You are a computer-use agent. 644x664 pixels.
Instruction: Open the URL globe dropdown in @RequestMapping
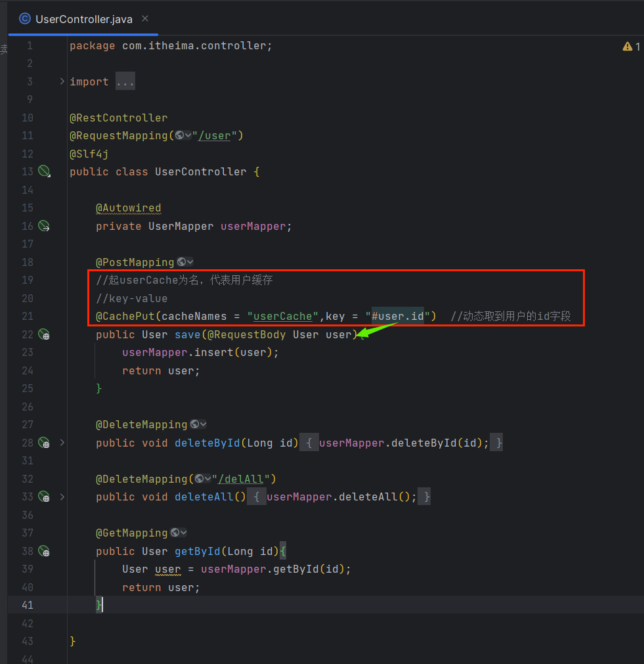pos(183,135)
